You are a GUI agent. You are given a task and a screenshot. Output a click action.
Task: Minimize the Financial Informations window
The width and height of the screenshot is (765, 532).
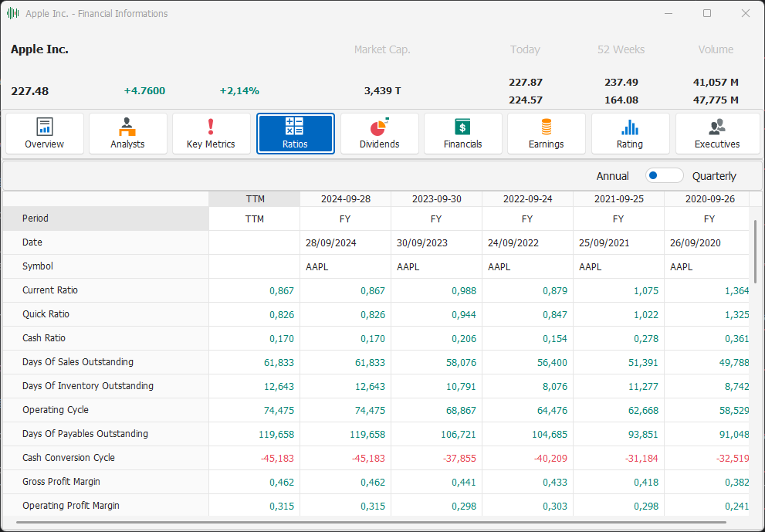coord(669,13)
